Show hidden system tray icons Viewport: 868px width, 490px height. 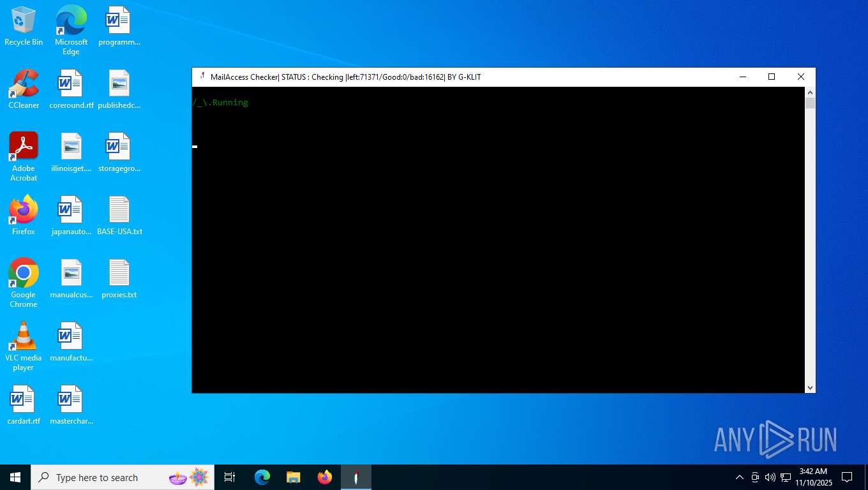click(740, 477)
